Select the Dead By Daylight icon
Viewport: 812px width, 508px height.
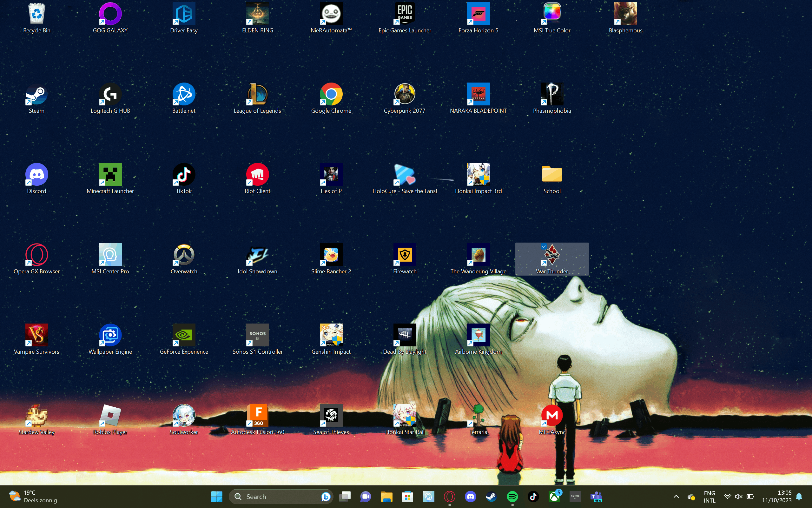click(405, 339)
